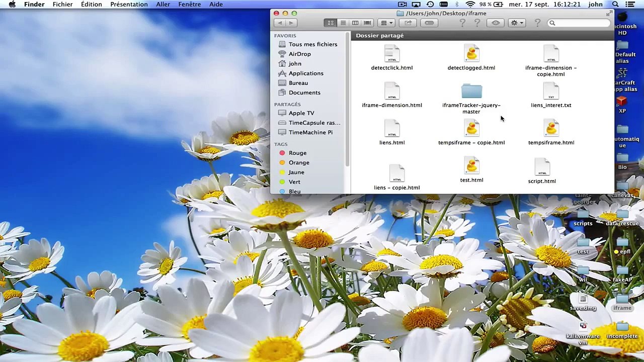Click the Share toolbar button
Screen dimensions: 644x362
point(408,23)
